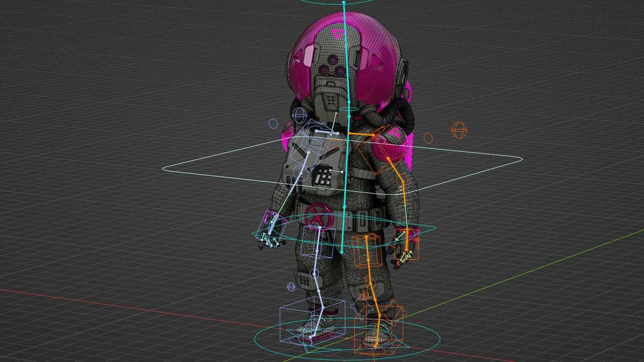644x362 pixels.
Task: Select the small blue circle control near shoulder
Action: pyautogui.click(x=273, y=124)
